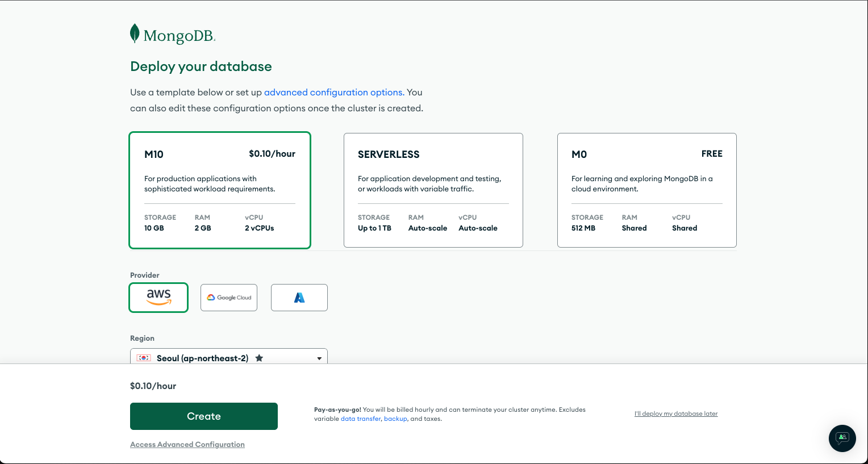Click the South Korea flag icon

(x=144, y=358)
